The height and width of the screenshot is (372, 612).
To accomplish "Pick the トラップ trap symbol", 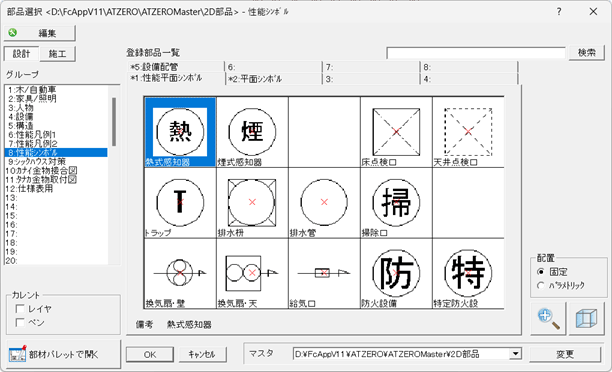I will tap(180, 203).
